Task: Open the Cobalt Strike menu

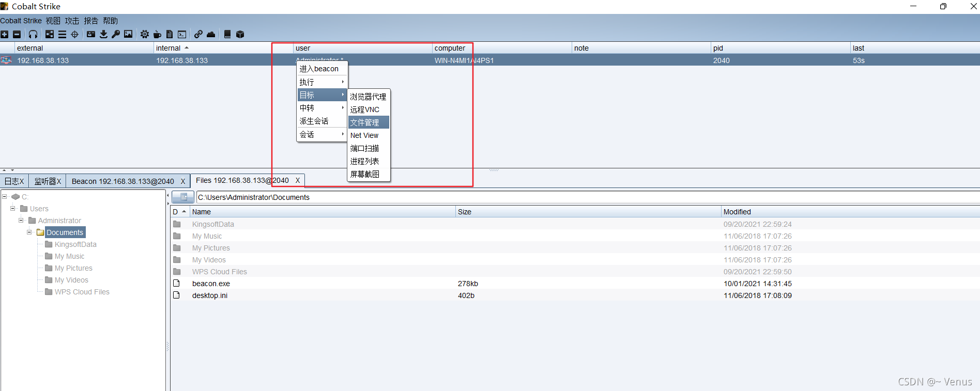Action: (x=21, y=21)
